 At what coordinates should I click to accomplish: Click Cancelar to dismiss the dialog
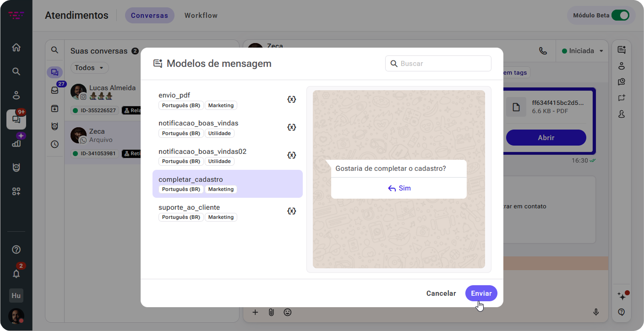(x=441, y=293)
